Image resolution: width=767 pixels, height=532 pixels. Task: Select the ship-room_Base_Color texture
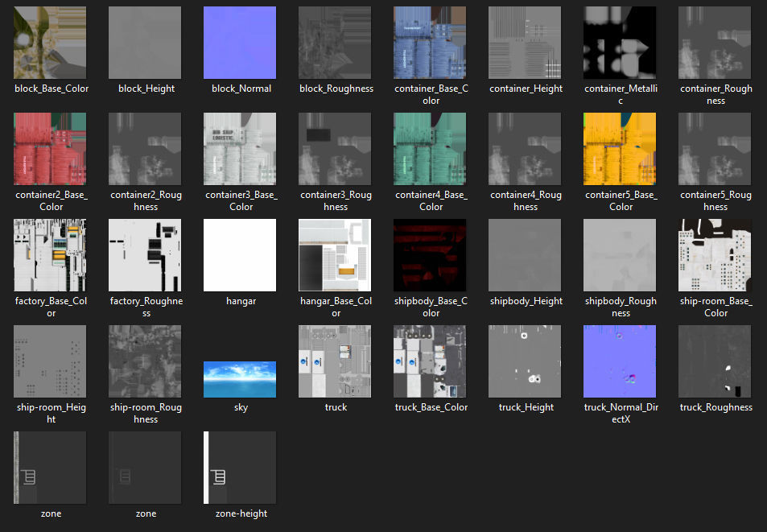[x=714, y=255]
